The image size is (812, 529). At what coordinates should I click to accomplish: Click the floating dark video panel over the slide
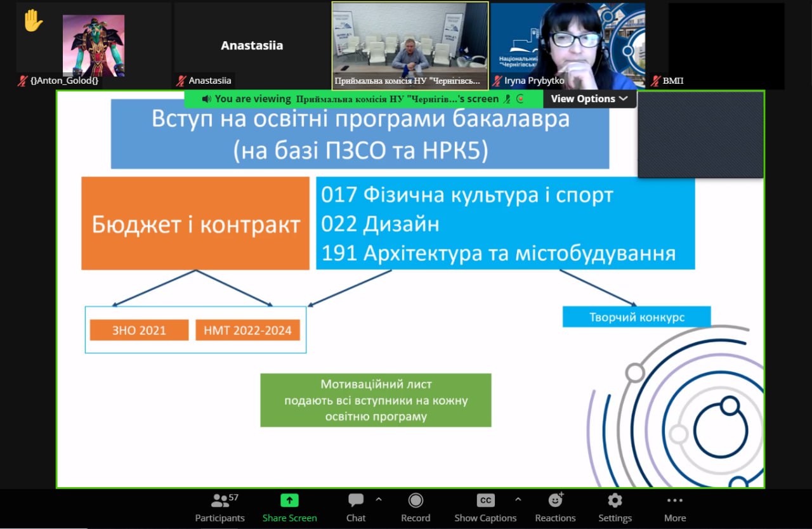pyautogui.click(x=700, y=134)
